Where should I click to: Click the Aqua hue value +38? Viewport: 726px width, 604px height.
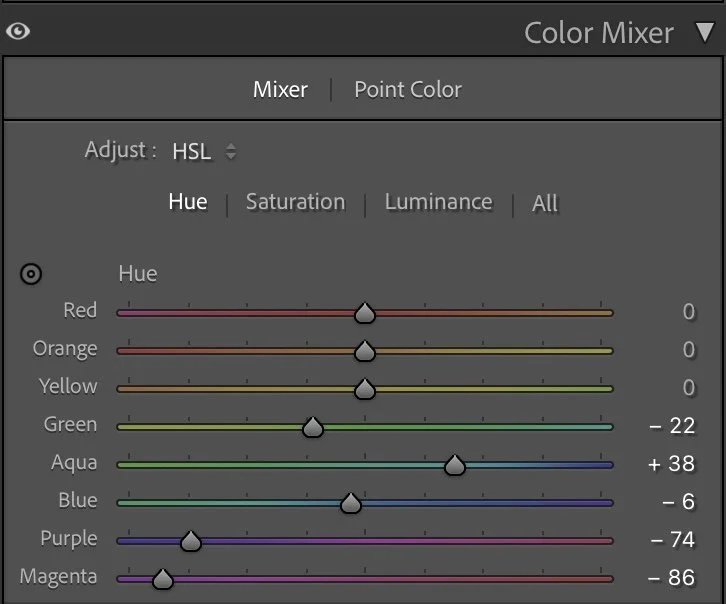(672, 464)
